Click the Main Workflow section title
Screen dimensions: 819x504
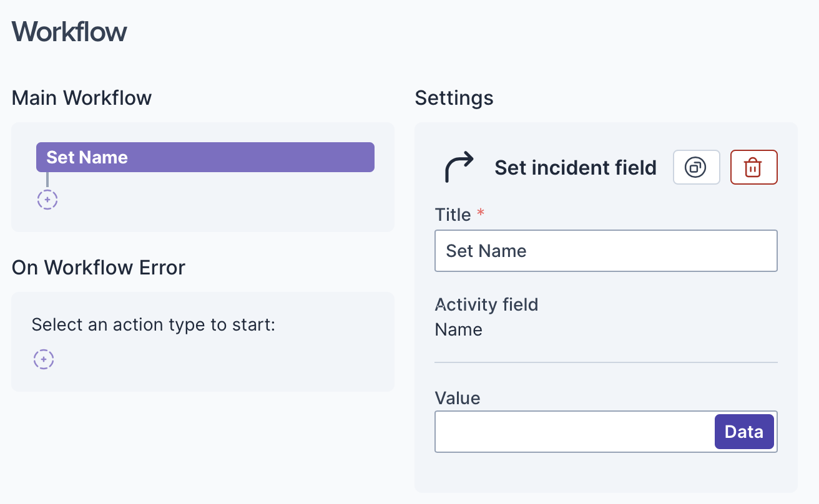pyautogui.click(x=82, y=98)
